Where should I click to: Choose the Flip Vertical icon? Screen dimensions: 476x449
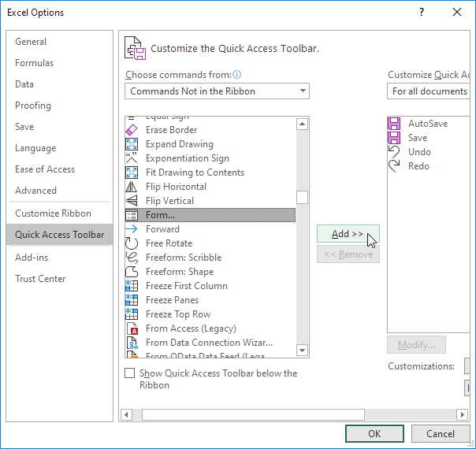coord(132,201)
